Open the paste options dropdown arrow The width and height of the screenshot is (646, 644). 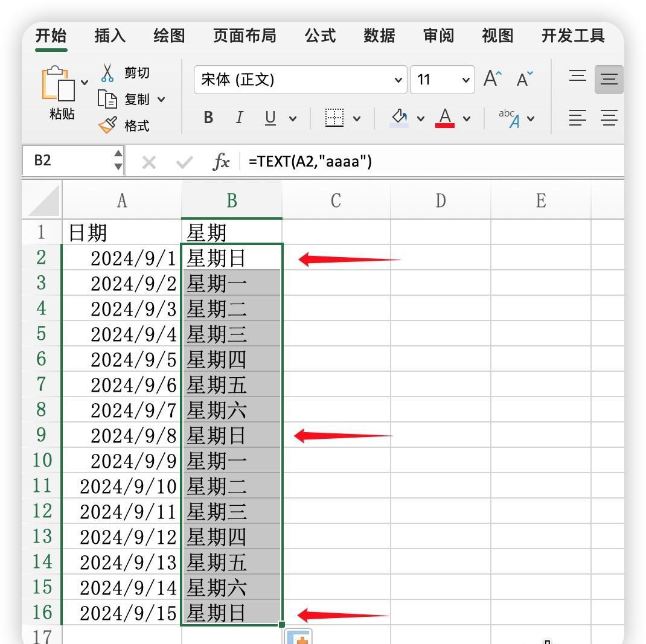(85, 82)
